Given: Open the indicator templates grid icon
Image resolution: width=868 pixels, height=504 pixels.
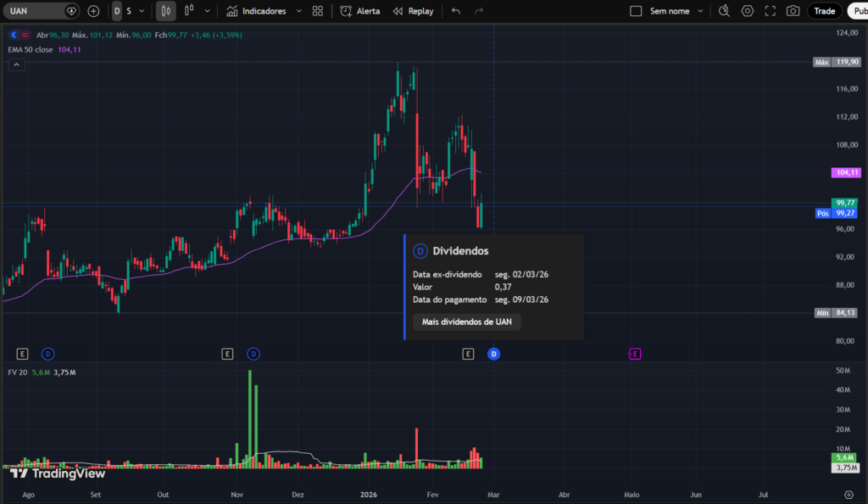Looking at the screenshot, I should (x=317, y=11).
